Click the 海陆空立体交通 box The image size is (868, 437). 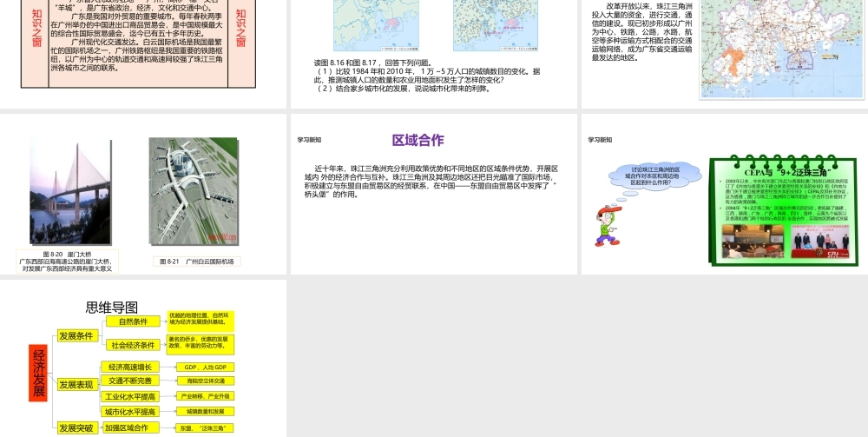click(x=206, y=381)
